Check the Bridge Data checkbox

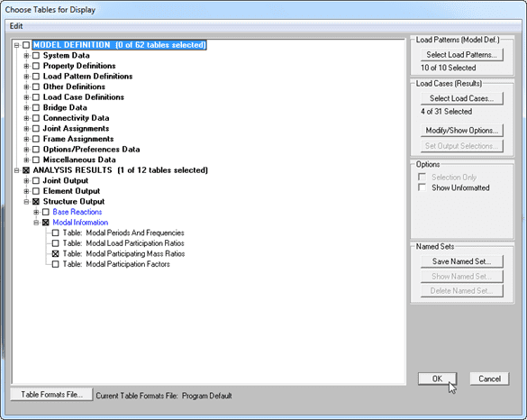(36, 107)
